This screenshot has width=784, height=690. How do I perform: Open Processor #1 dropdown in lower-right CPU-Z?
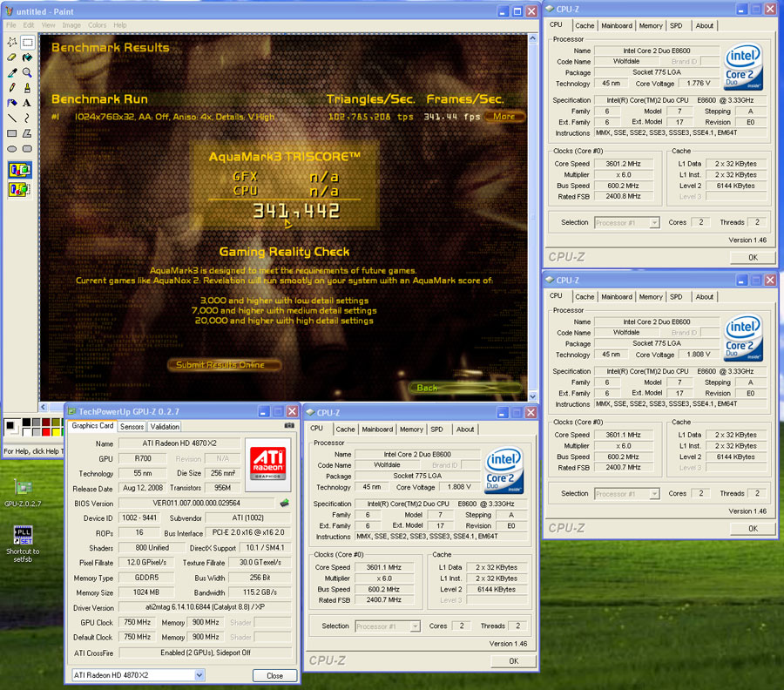pos(654,494)
